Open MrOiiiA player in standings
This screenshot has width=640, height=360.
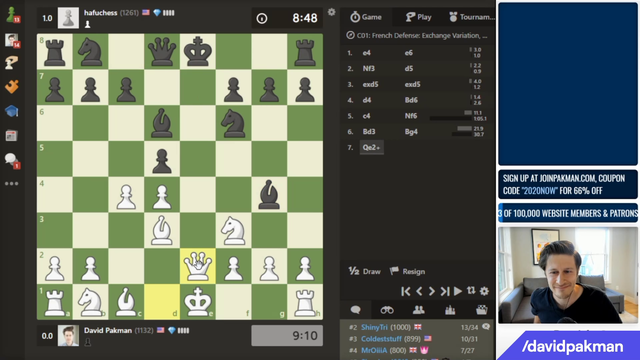(374, 350)
